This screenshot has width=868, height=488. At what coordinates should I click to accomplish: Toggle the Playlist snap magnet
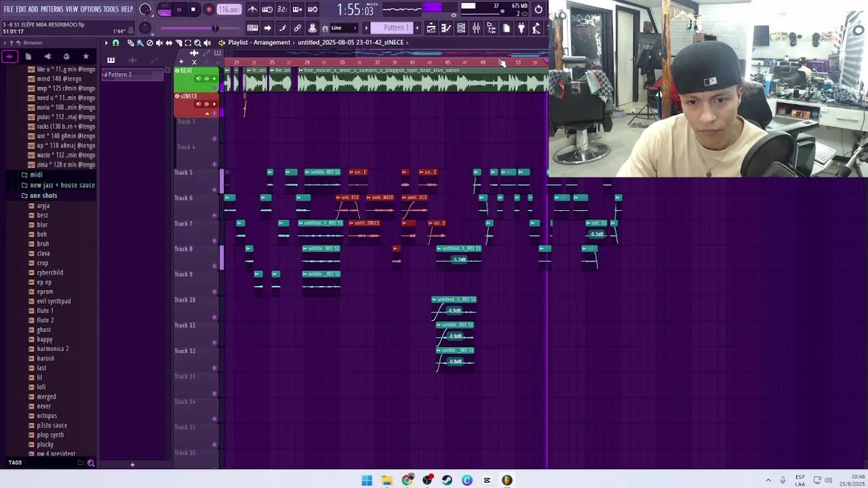pos(115,43)
